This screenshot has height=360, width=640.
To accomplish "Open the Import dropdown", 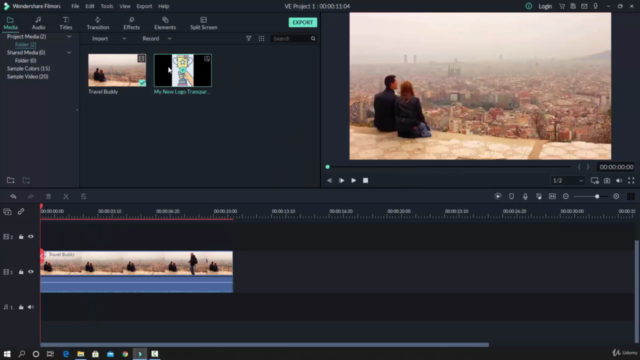I will click(x=109, y=38).
